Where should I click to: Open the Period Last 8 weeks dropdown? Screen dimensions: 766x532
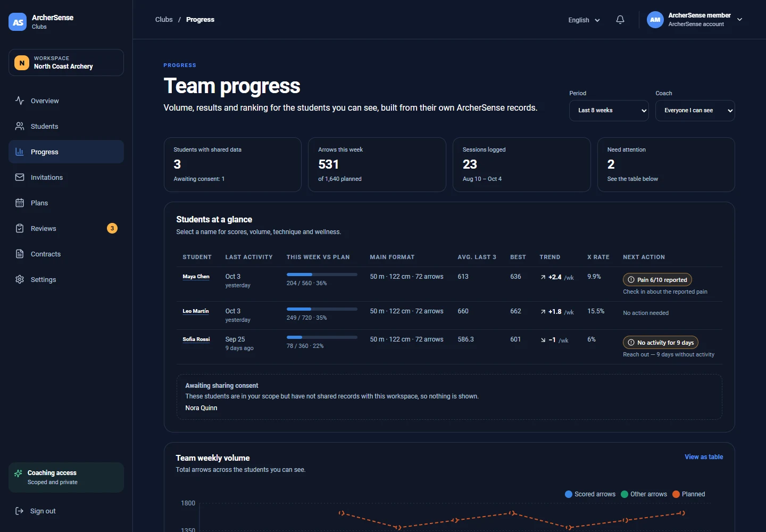coord(609,111)
